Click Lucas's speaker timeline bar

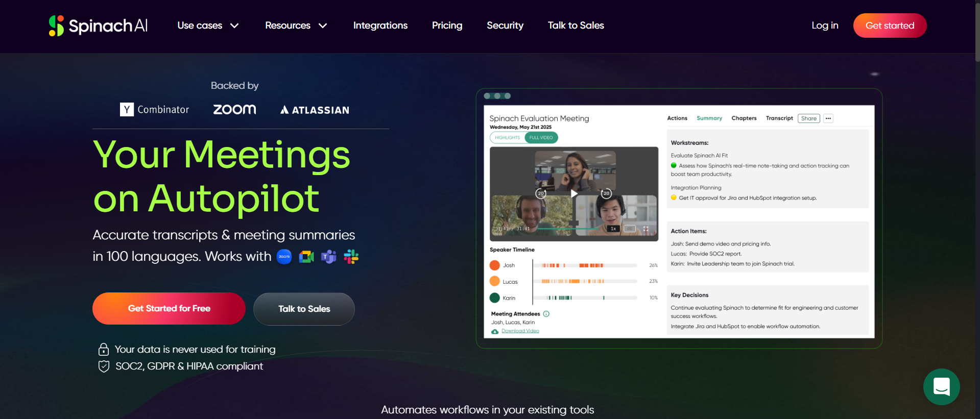585,281
